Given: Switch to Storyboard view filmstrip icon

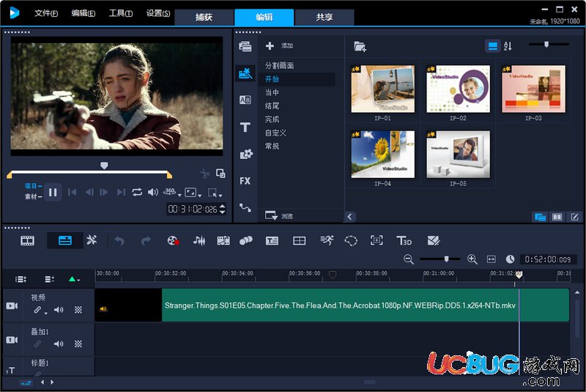Looking at the screenshot, I should click(27, 240).
